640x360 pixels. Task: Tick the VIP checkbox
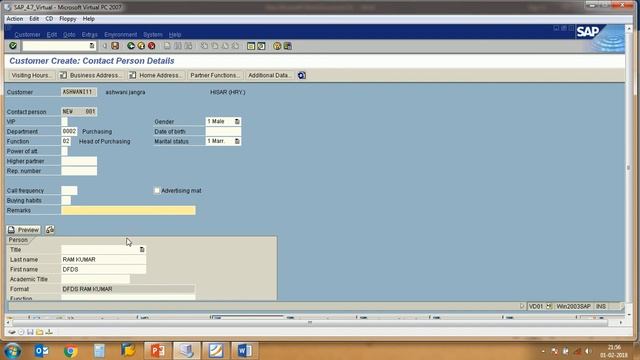point(64,122)
